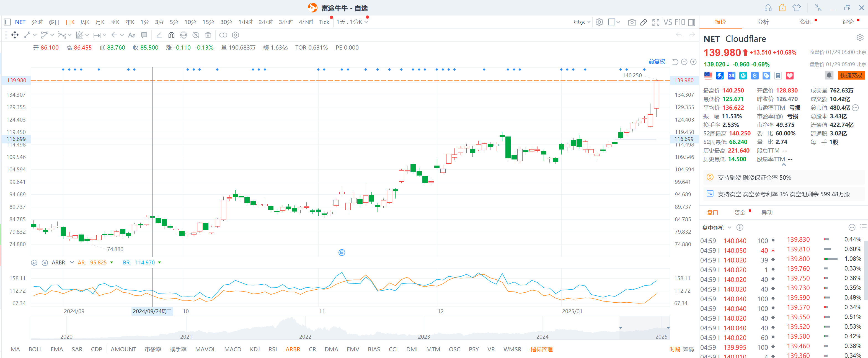Open info icon beside 盘中逐笔
Image resolution: width=868 pixels, height=358 pixels.
tap(740, 228)
